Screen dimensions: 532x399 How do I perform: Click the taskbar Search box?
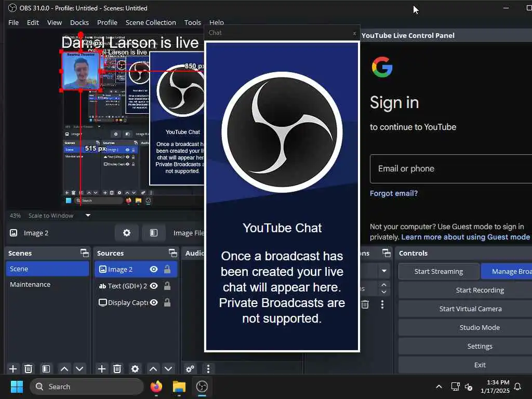click(87, 387)
